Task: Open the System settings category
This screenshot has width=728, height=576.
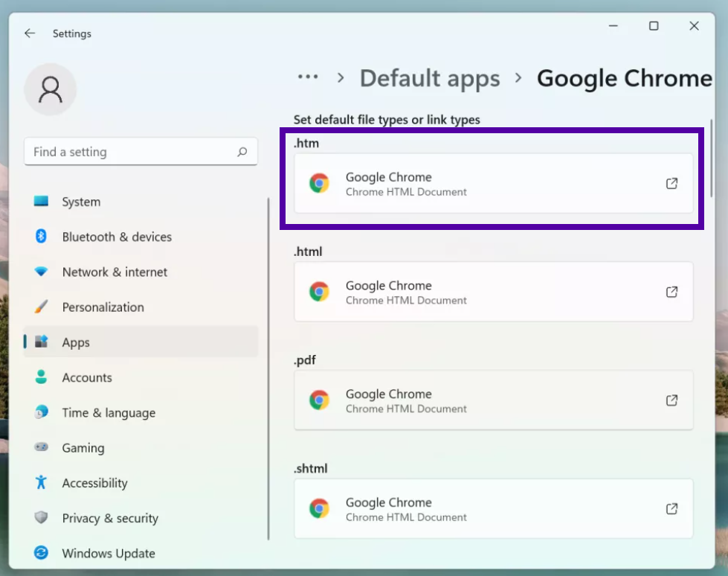Action: click(141, 202)
